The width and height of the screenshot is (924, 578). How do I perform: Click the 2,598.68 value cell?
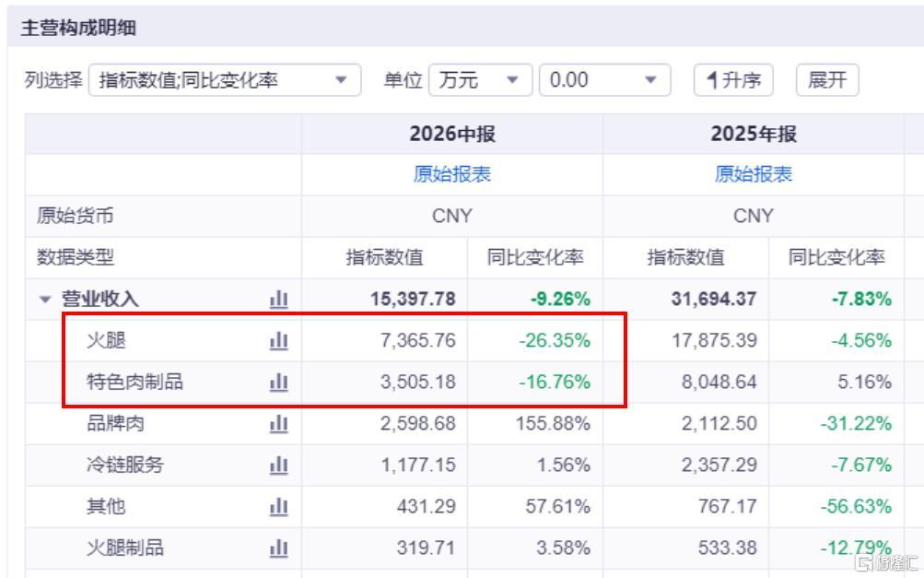click(418, 423)
